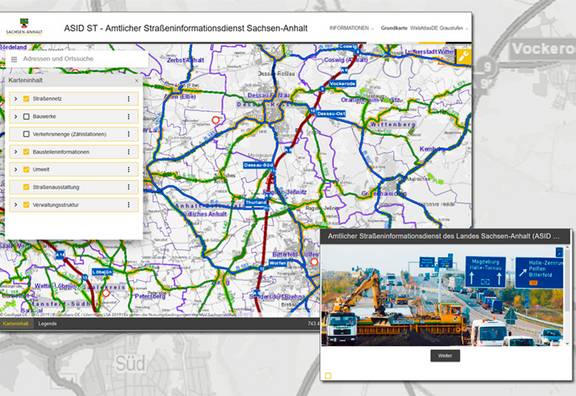Image resolution: width=576 pixels, height=396 pixels.
Task: Click the Sachsen-Anhalt logo
Action: 24,26
